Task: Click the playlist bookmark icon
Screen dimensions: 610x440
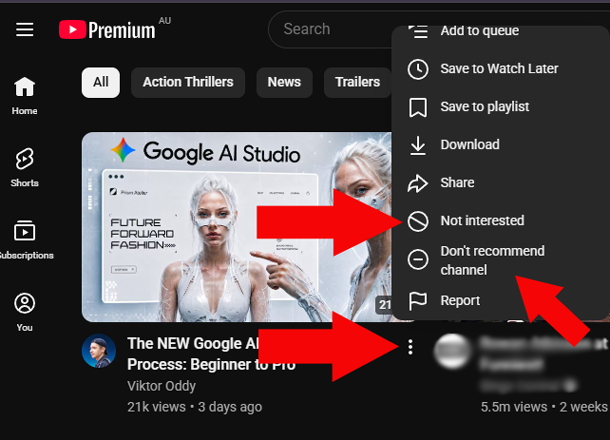Action: [x=418, y=107]
